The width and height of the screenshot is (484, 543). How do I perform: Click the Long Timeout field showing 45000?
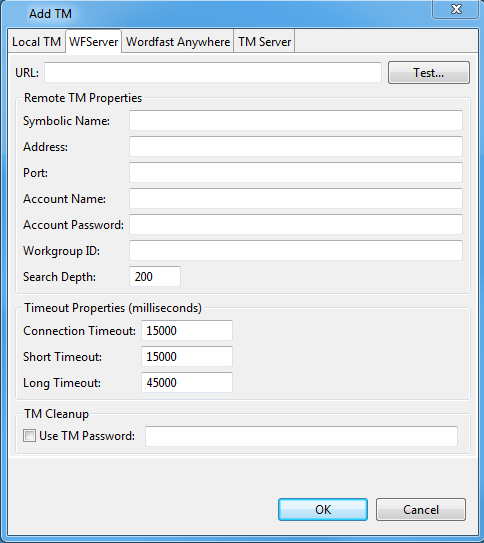187,382
